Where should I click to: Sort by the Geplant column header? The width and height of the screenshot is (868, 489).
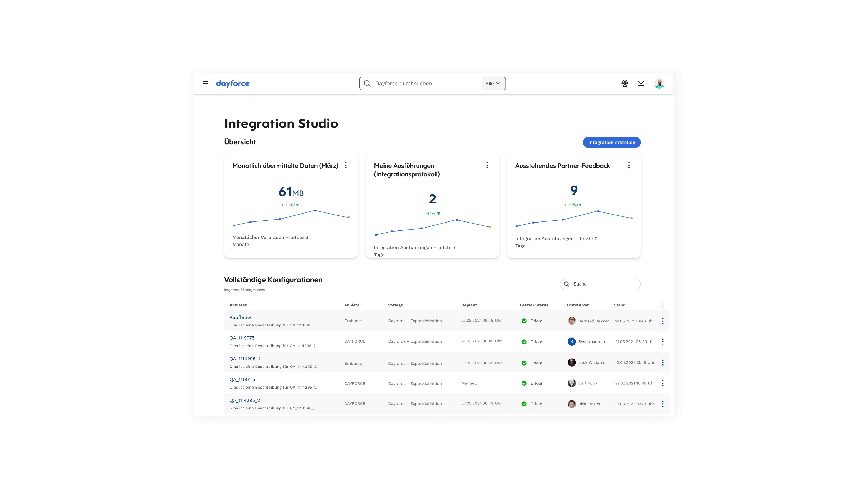pyautogui.click(x=469, y=305)
